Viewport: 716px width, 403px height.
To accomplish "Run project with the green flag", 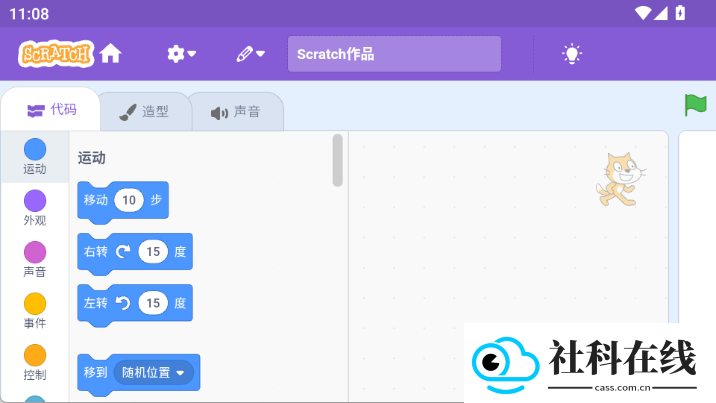I will tap(695, 105).
